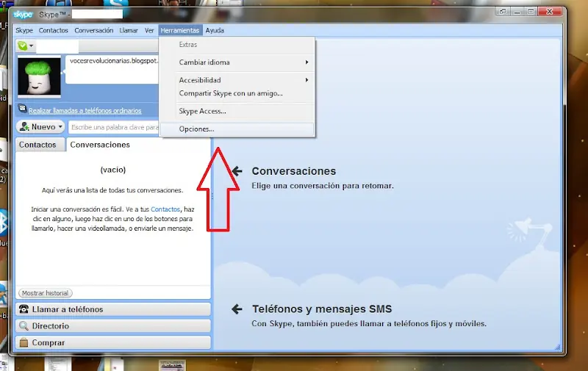Follow the Contactos link in help text
This screenshot has height=371, width=588.
165,209
